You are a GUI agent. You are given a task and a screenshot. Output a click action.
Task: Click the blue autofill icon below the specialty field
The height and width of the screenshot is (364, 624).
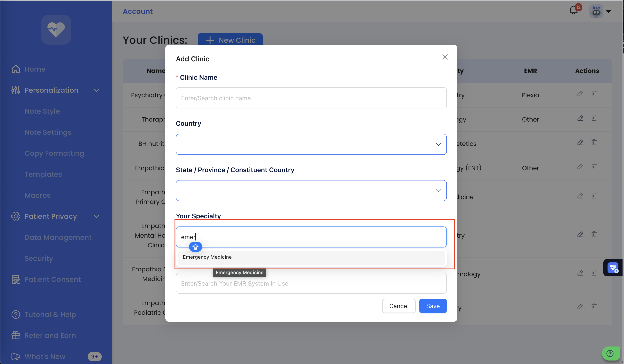click(x=195, y=247)
